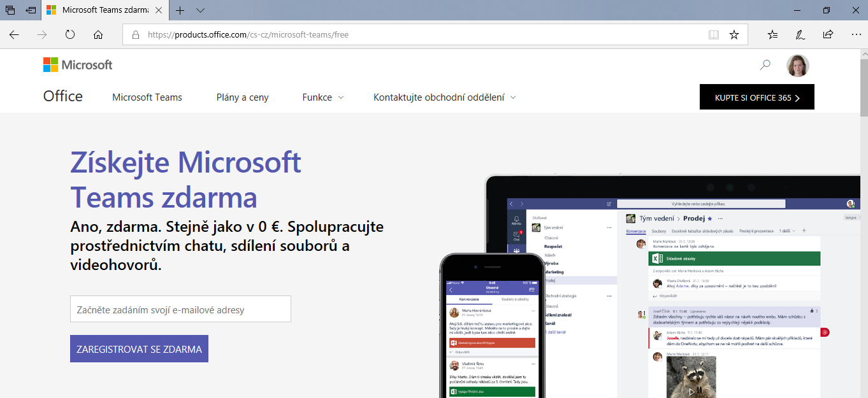The image size is (868, 398).
Task: Go to browser Home icon
Action: click(x=98, y=34)
